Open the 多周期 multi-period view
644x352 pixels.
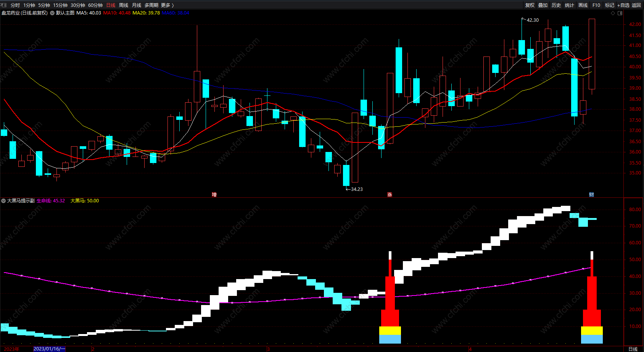coord(151,5)
